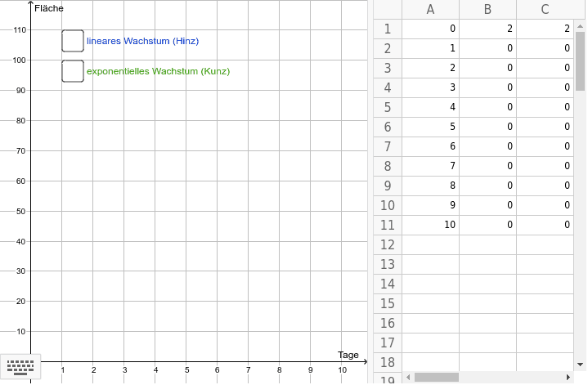The height and width of the screenshot is (385, 588).
Task: Click the spreadsheet scroll left arrow
Action: click(408, 377)
